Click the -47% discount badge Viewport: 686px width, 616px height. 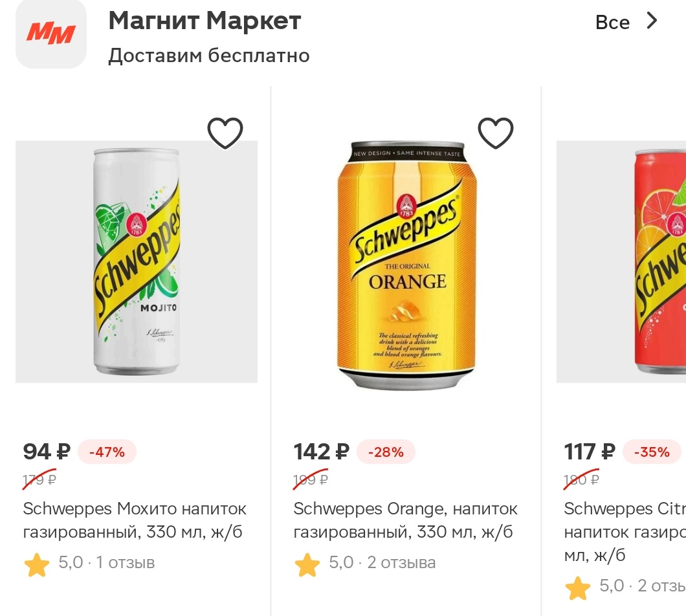[107, 452]
